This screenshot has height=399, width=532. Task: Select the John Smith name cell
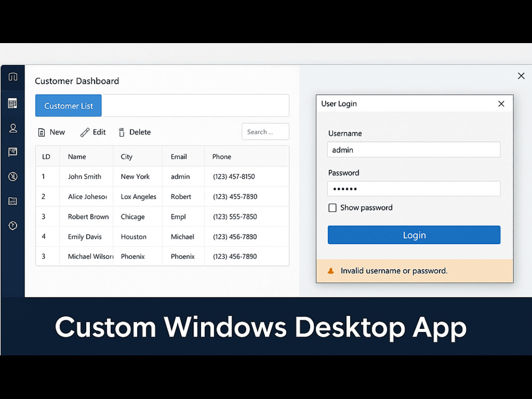coord(85,177)
